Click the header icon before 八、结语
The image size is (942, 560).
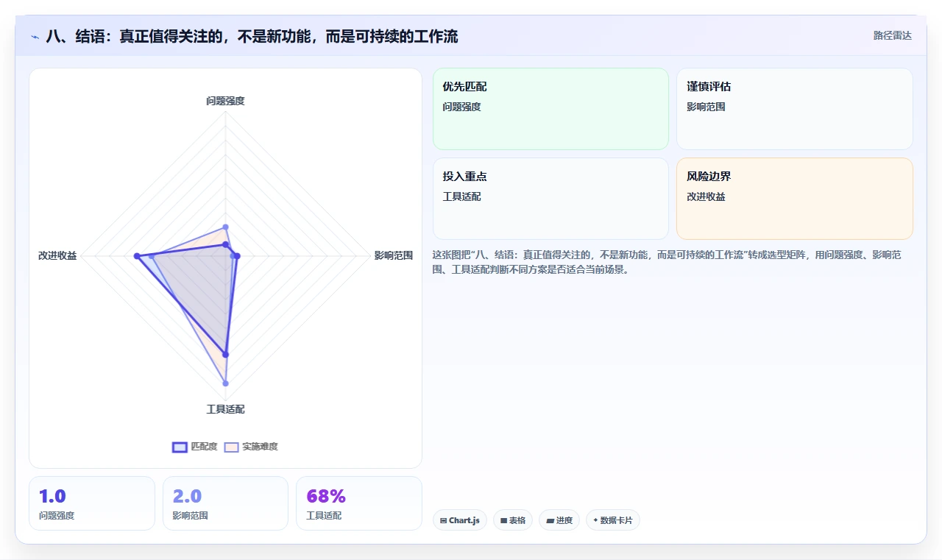(x=35, y=37)
